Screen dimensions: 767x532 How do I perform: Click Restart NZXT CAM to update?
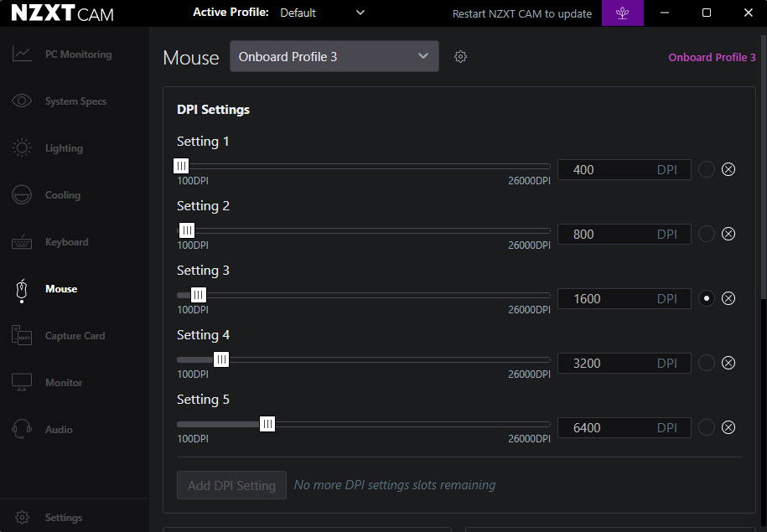pyautogui.click(x=521, y=13)
